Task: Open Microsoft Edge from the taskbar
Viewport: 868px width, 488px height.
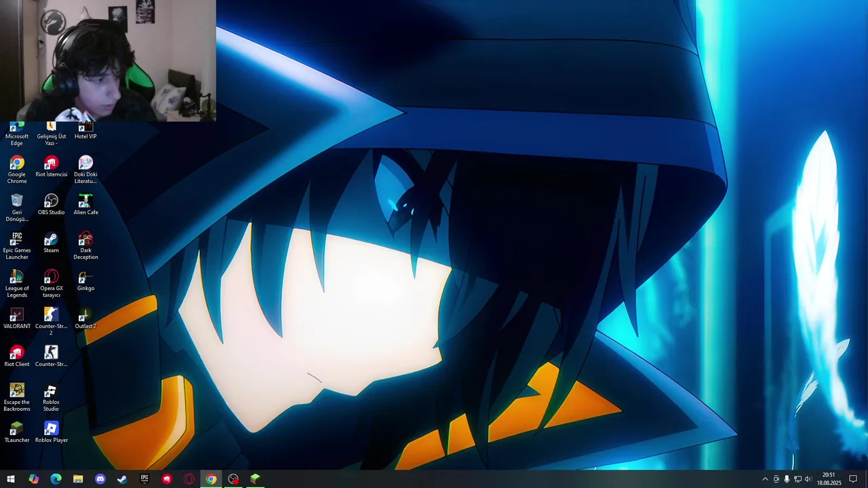Action: pos(56,479)
